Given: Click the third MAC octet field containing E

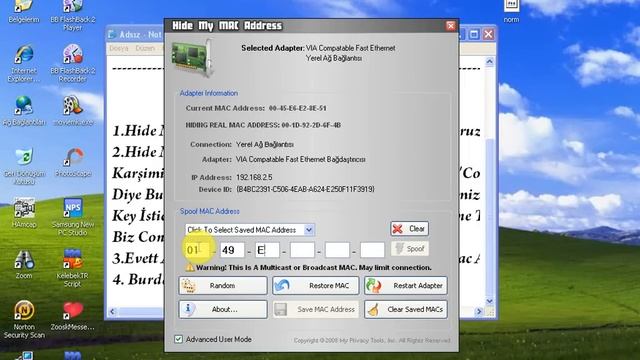Looking at the screenshot, I should (267, 250).
